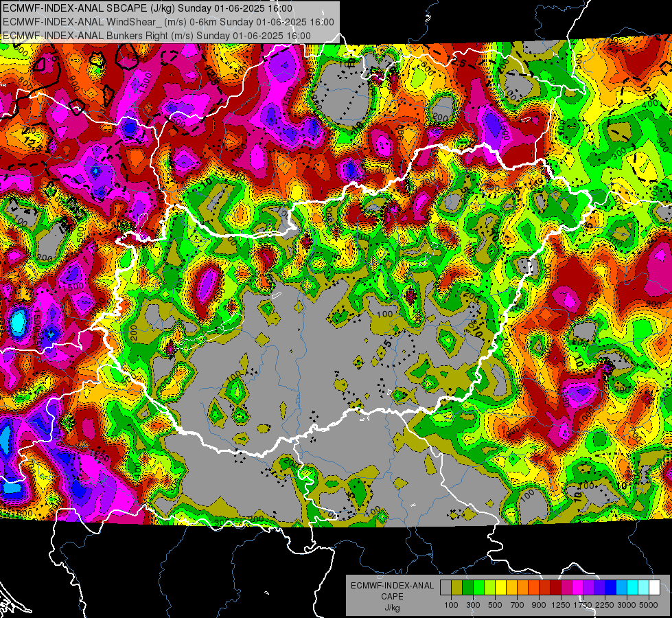
Task: Select the lime yellow-green legend swatch
Action: coord(490,588)
